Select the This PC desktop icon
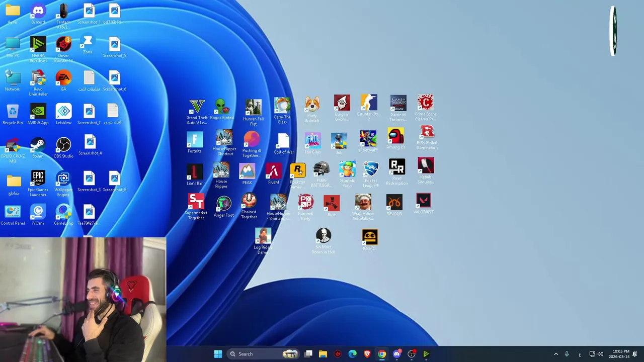 coord(13,48)
